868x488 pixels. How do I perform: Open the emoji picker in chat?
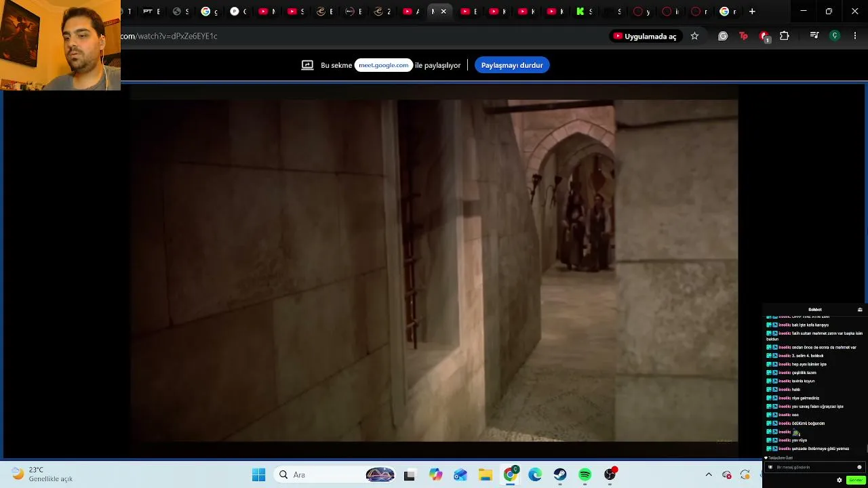tap(859, 467)
